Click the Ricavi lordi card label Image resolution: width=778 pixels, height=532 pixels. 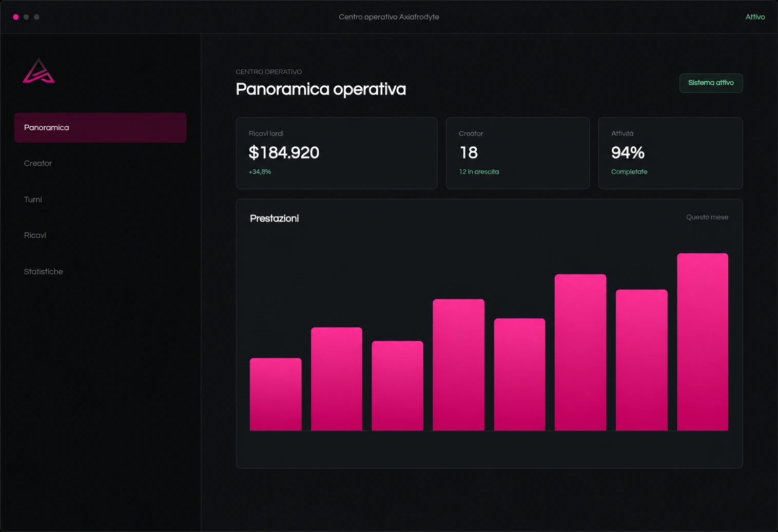266,133
